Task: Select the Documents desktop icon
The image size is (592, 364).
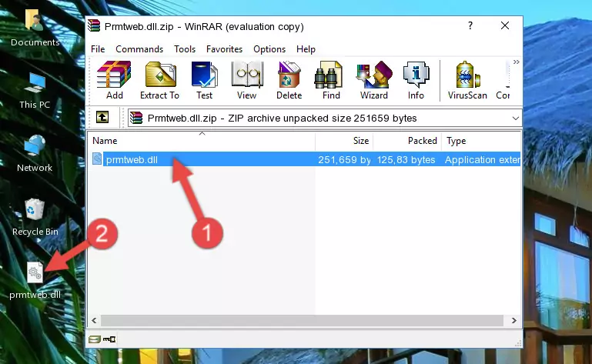Action: 35,28
